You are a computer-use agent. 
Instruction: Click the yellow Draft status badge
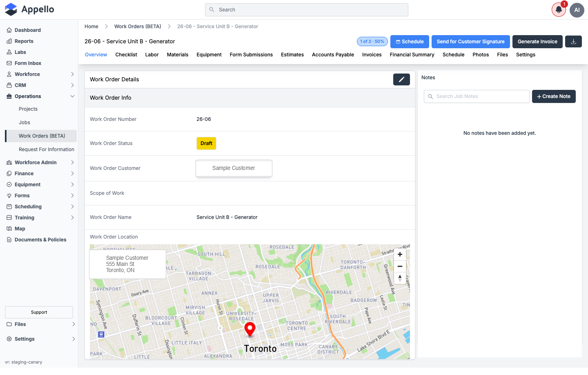click(206, 143)
